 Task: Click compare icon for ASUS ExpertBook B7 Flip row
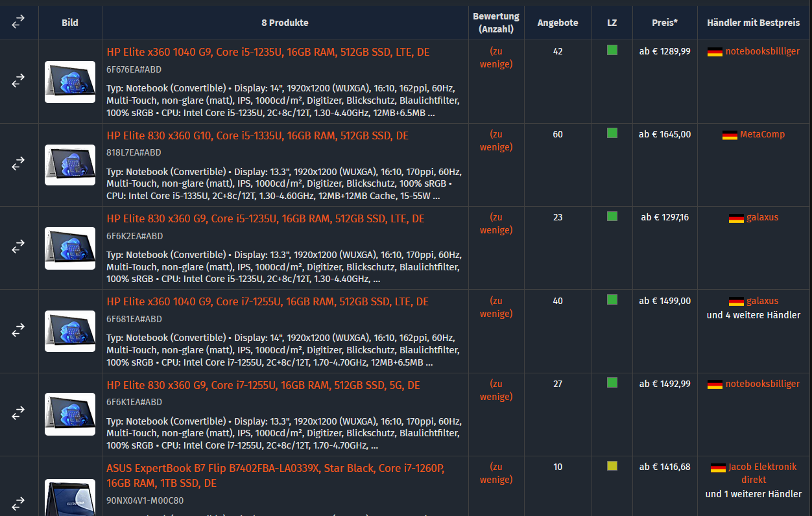18,503
